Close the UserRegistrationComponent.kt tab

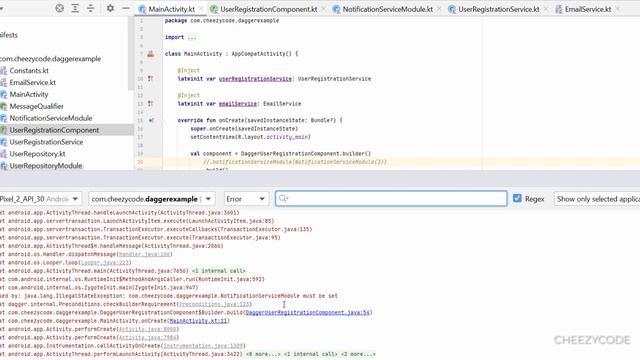(x=324, y=9)
